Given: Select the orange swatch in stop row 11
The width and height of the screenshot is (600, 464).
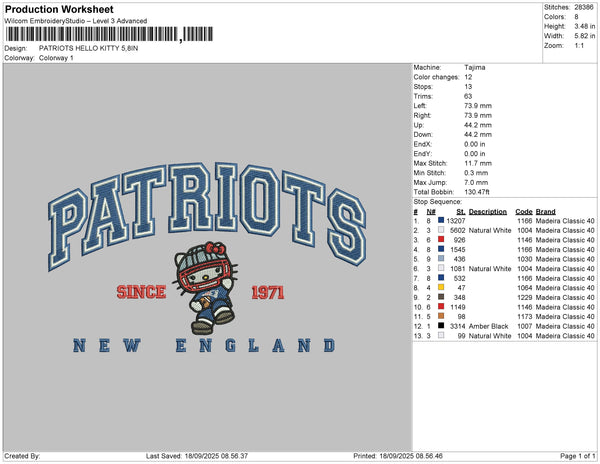Looking at the screenshot, I should click(x=441, y=316).
